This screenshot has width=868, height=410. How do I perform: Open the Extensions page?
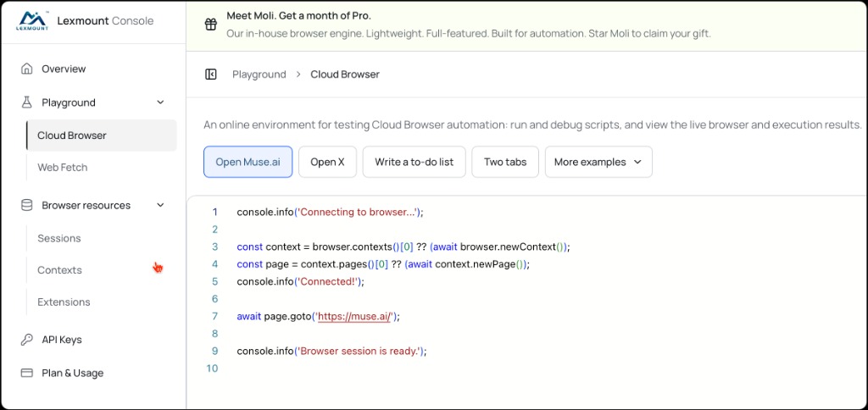(x=64, y=302)
